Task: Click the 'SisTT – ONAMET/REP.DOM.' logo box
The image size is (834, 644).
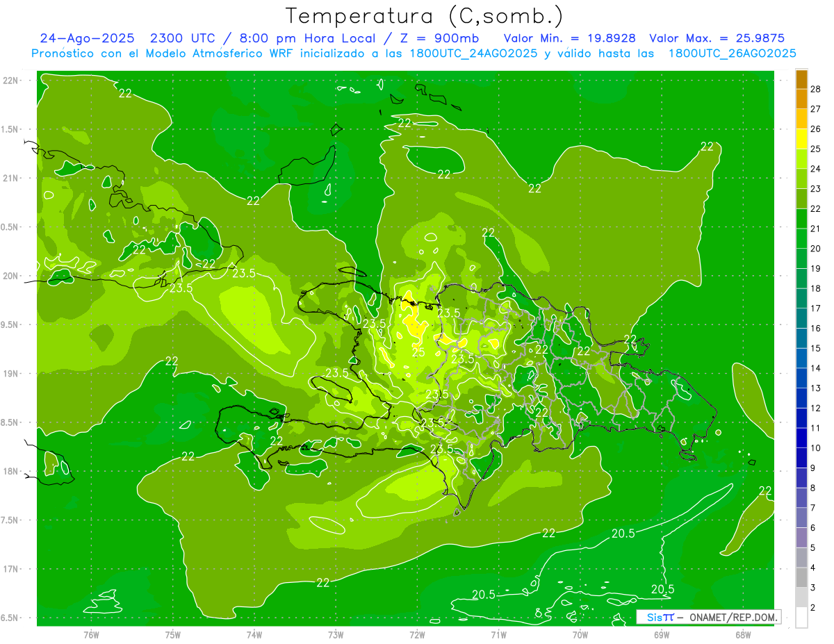Action: 709,617
